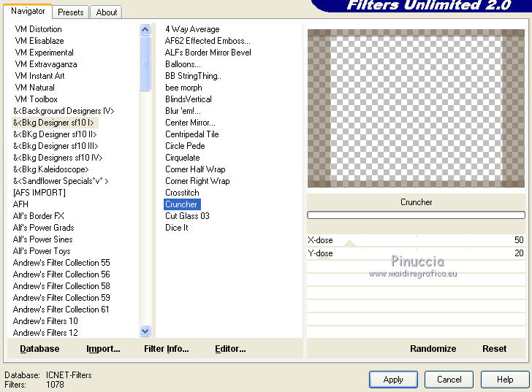The height and width of the screenshot is (392, 532).
Task: Click Import... to load filters
Action: pos(103,349)
